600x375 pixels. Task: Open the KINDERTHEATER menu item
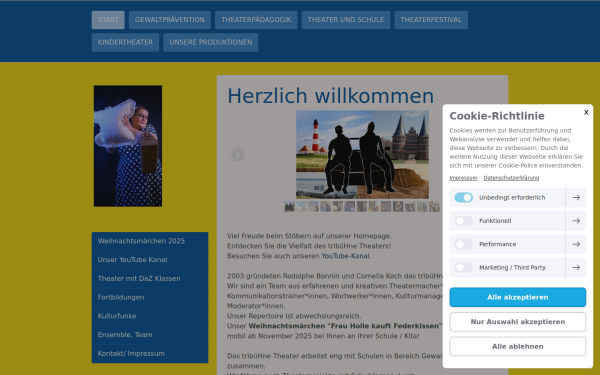point(125,42)
